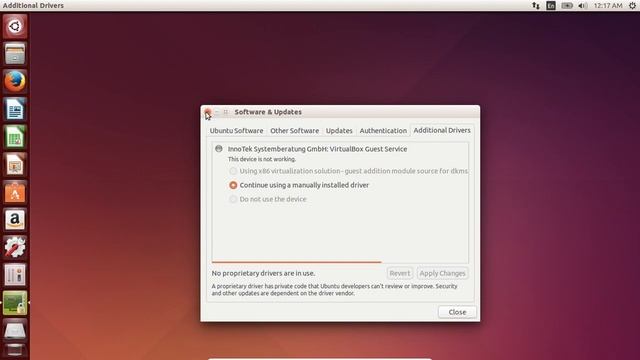The image size is (640, 360).
Task: Switch to the Authentication tab
Action: coord(383,131)
